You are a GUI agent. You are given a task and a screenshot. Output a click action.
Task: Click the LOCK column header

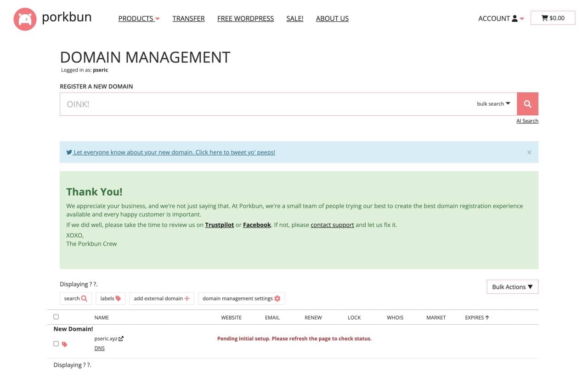tap(354, 317)
